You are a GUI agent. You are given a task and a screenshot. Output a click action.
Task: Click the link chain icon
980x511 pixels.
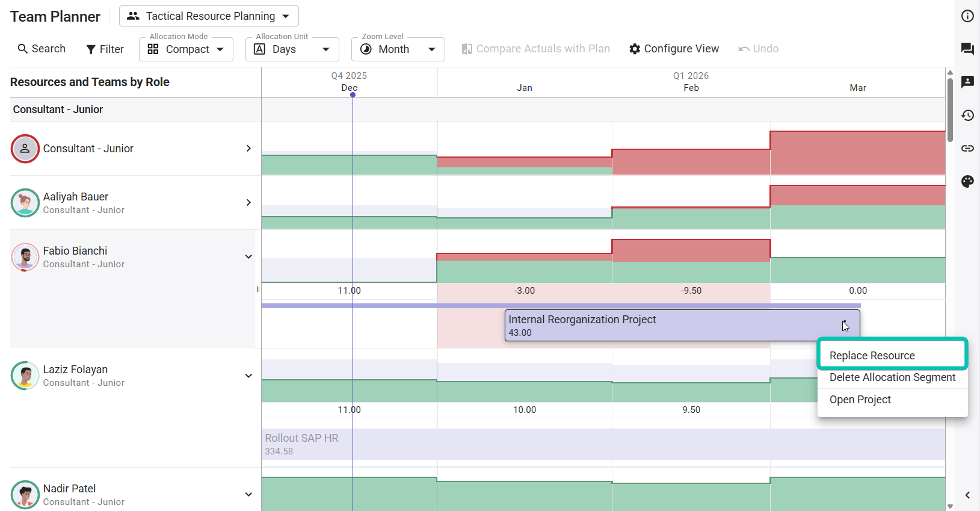967,148
